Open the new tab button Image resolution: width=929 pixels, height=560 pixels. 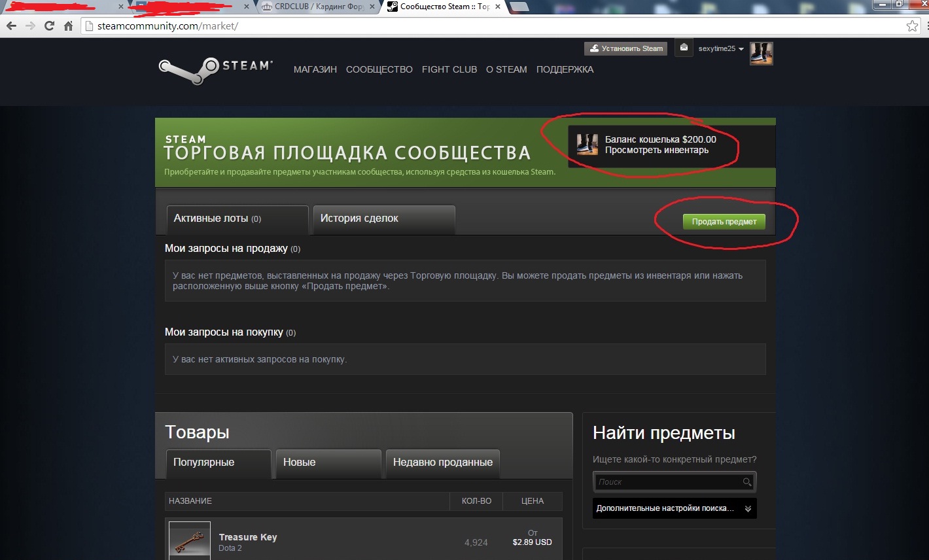(519, 7)
